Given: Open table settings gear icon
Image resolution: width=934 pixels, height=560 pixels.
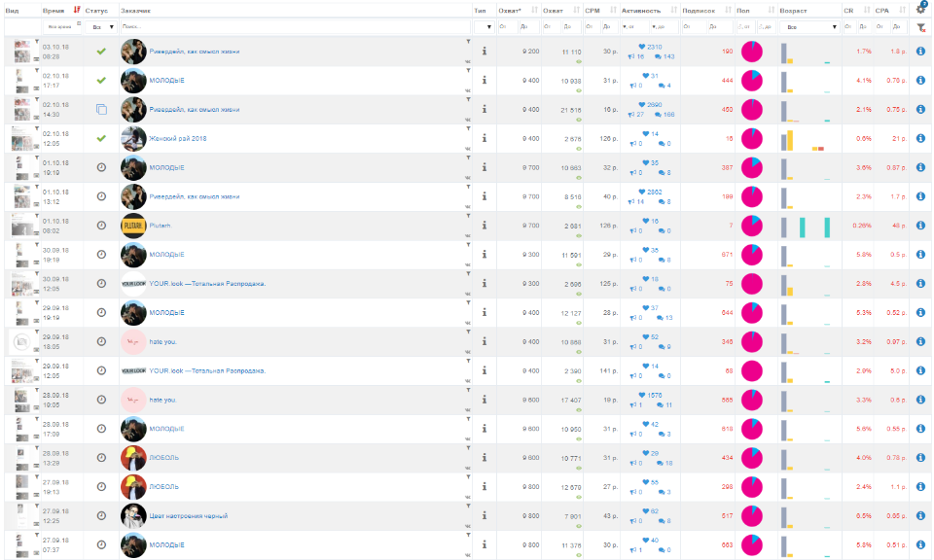Looking at the screenshot, I should pyautogui.click(x=921, y=9).
